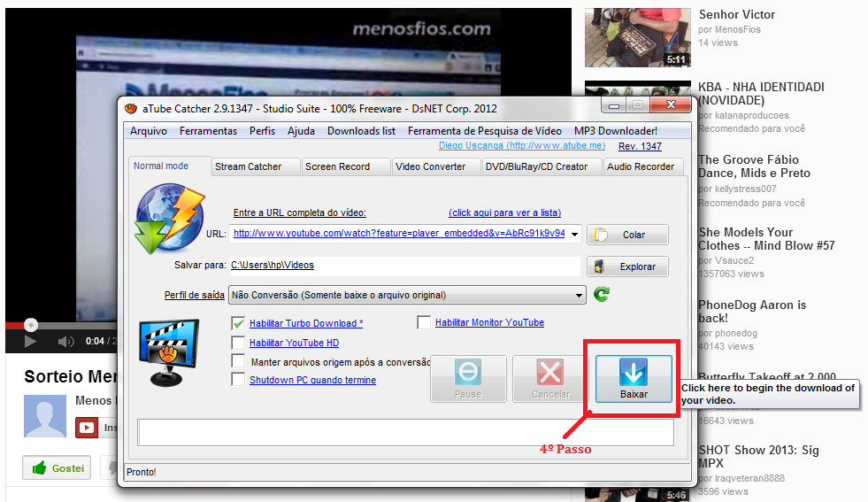
Task: Click the Cancelar button
Action: coord(550,378)
